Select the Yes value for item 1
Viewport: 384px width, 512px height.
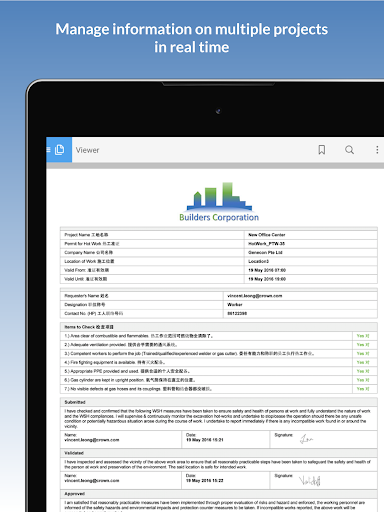(x=363, y=336)
